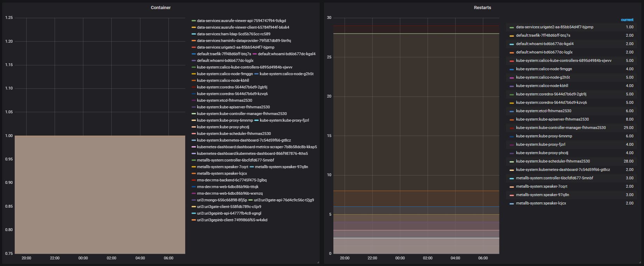
Task: Select uri3:mongo series in Container legend
Action: pos(222,200)
